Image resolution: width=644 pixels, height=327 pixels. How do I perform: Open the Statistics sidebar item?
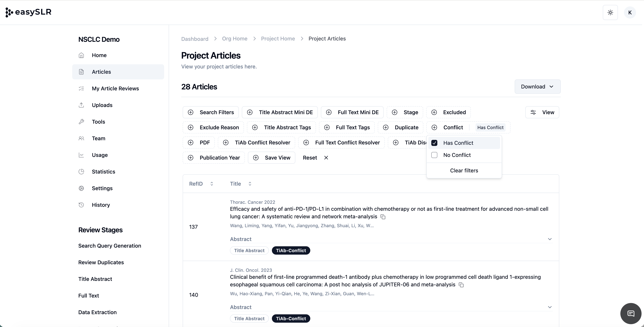coord(103,172)
